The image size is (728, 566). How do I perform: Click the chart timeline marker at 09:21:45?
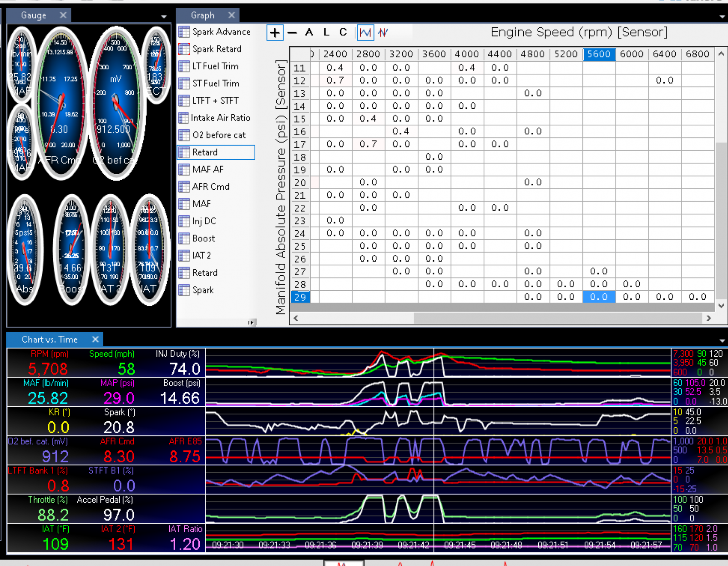(x=460, y=545)
